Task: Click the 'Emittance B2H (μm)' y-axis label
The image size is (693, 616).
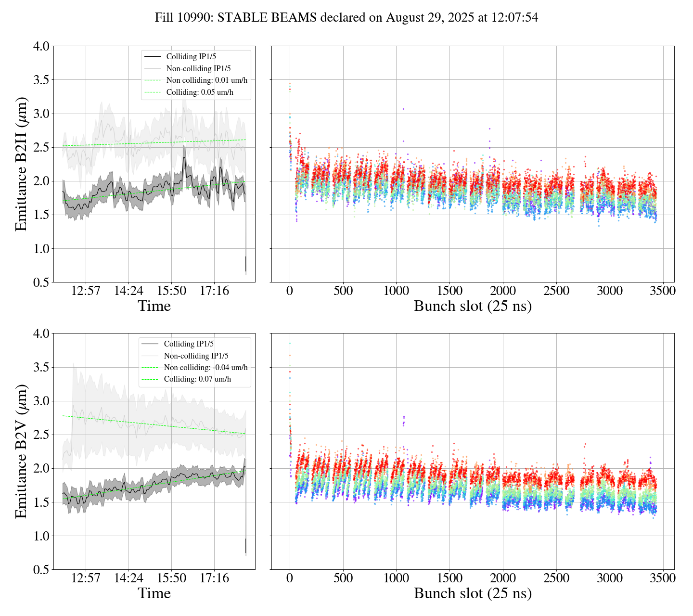Action: coord(21,164)
